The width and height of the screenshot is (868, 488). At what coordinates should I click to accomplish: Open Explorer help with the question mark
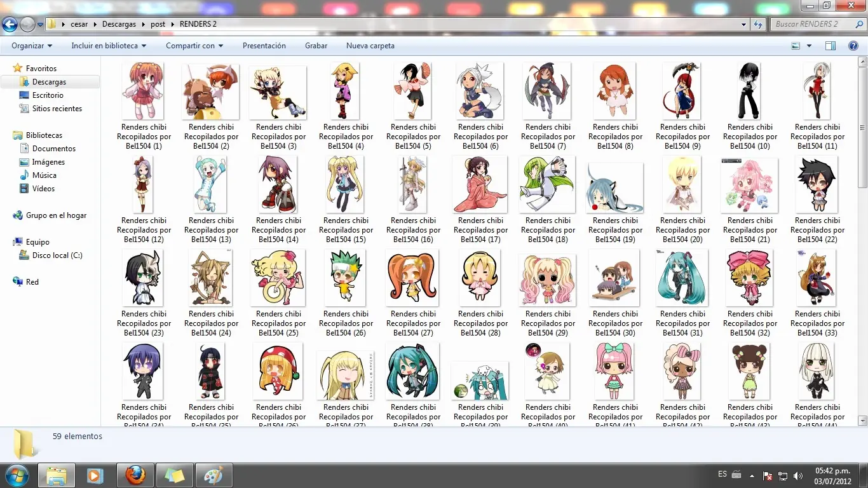click(853, 46)
